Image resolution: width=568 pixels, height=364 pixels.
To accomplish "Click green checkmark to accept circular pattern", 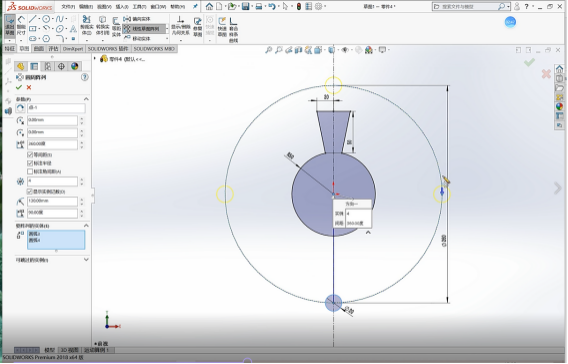I will coord(19,87).
